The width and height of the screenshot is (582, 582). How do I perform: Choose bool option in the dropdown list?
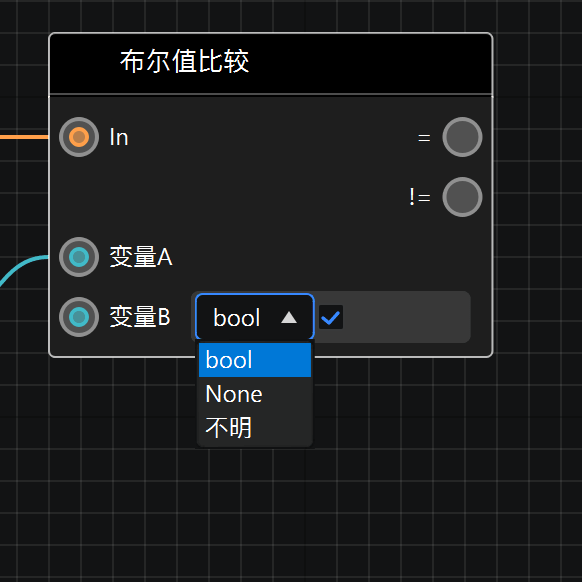tap(255, 360)
